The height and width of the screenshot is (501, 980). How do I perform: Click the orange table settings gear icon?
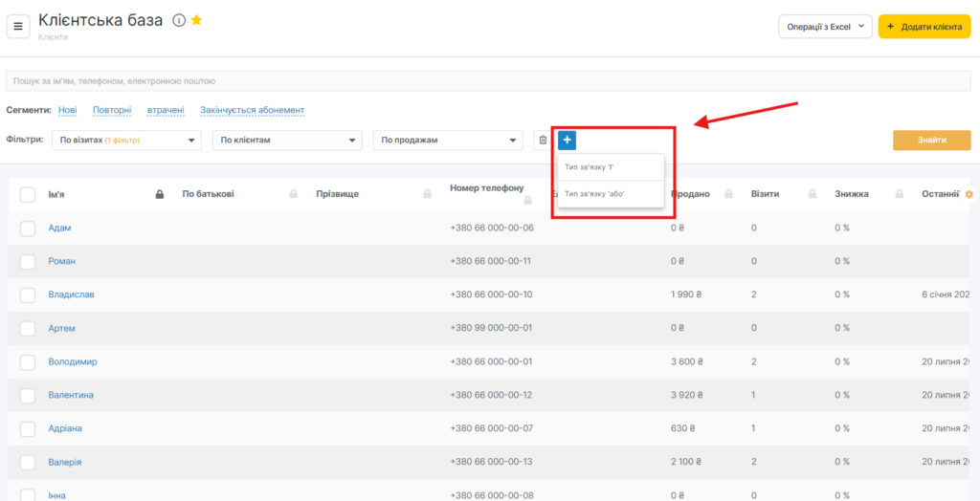[969, 194]
